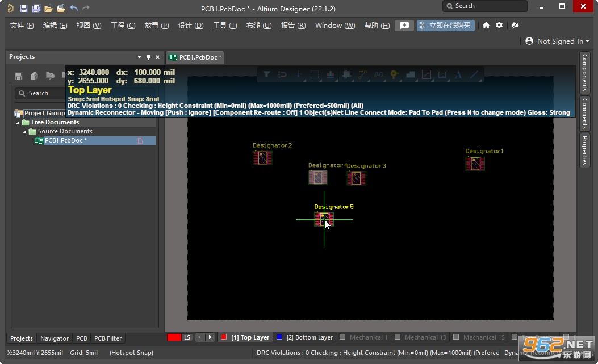
Task: Select the Place Arc tool at the toolbar end
Action: pyautogui.click(x=474, y=74)
